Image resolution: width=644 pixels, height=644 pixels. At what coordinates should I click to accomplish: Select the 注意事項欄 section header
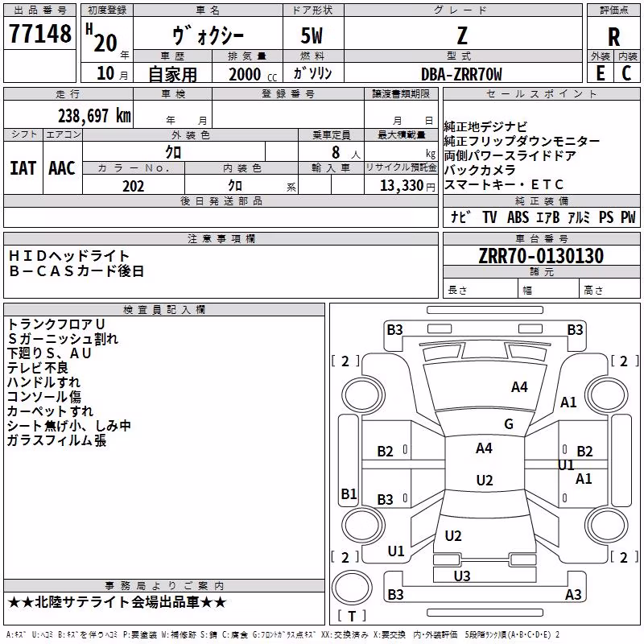click(221, 238)
